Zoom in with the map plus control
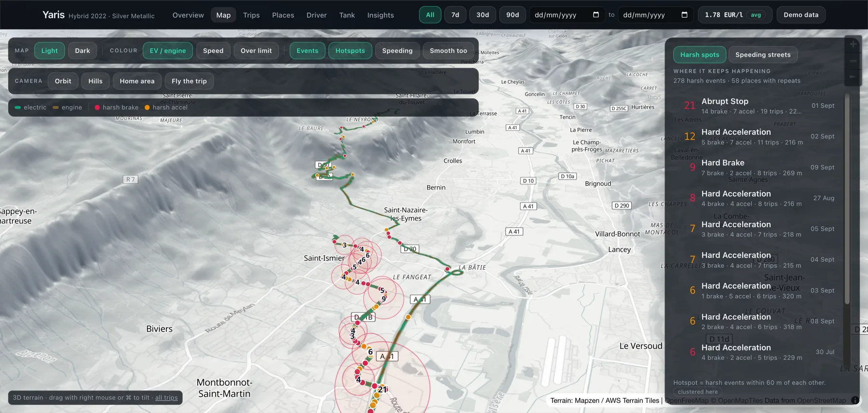This screenshot has height=413, width=868. 853,44
